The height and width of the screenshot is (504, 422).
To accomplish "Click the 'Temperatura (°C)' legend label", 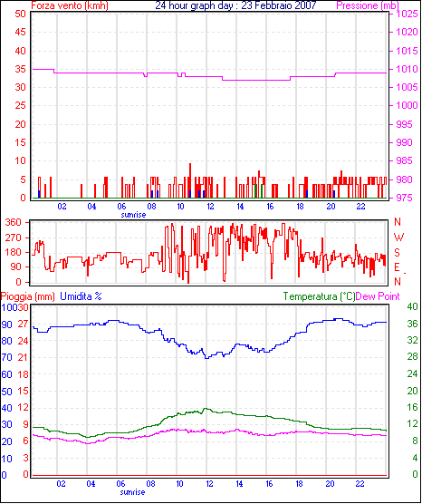I will click(x=320, y=296).
